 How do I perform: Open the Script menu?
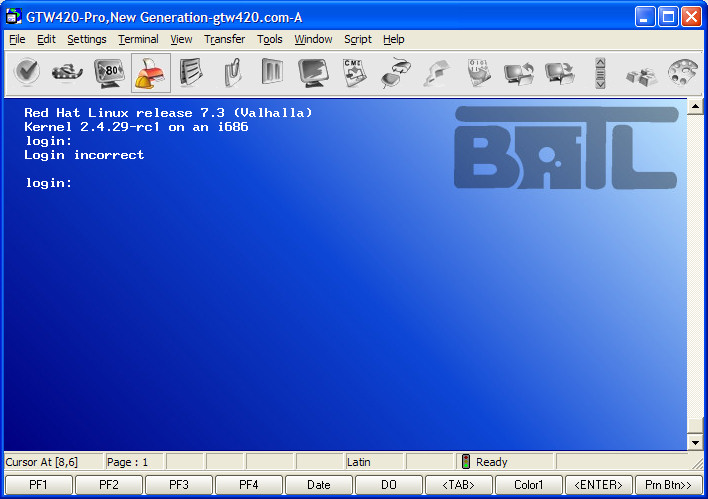tap(357, 40)
